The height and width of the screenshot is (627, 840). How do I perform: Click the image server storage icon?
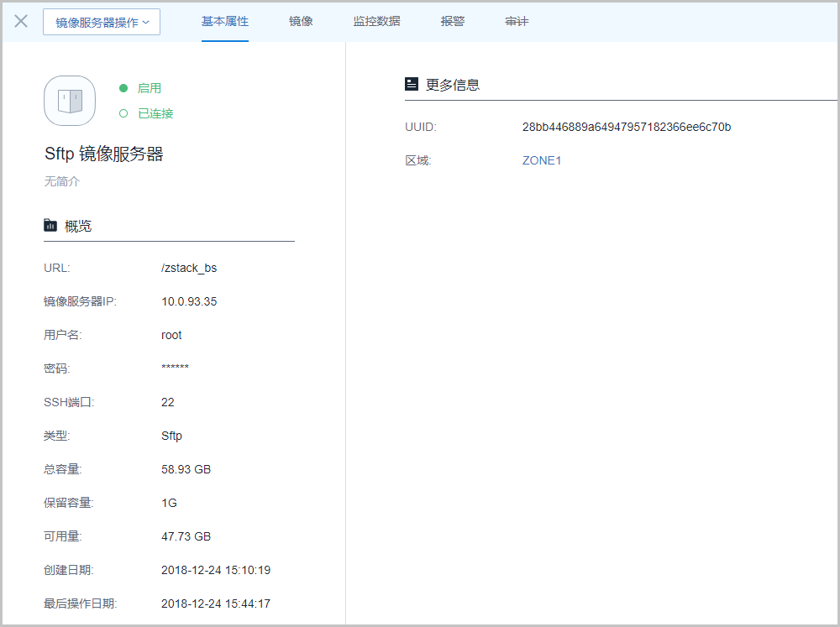[70, 101]
